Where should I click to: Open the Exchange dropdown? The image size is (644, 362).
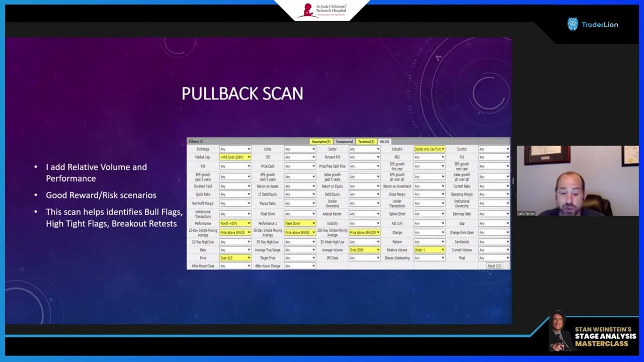235,149
